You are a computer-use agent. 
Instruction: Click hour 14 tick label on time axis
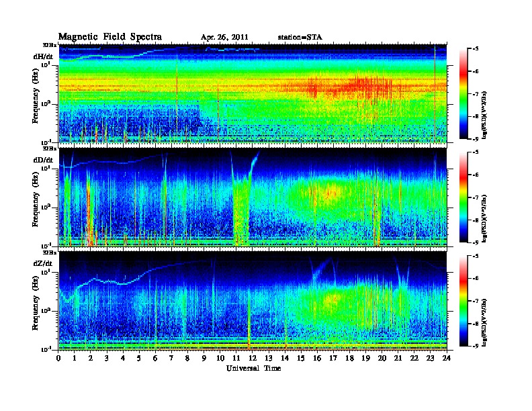pyautogui.click(x=285, y=358)
